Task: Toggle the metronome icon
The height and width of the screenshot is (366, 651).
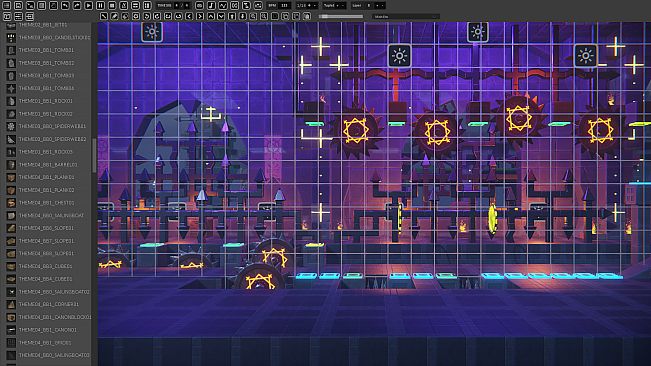Action: tap(124, 6)
